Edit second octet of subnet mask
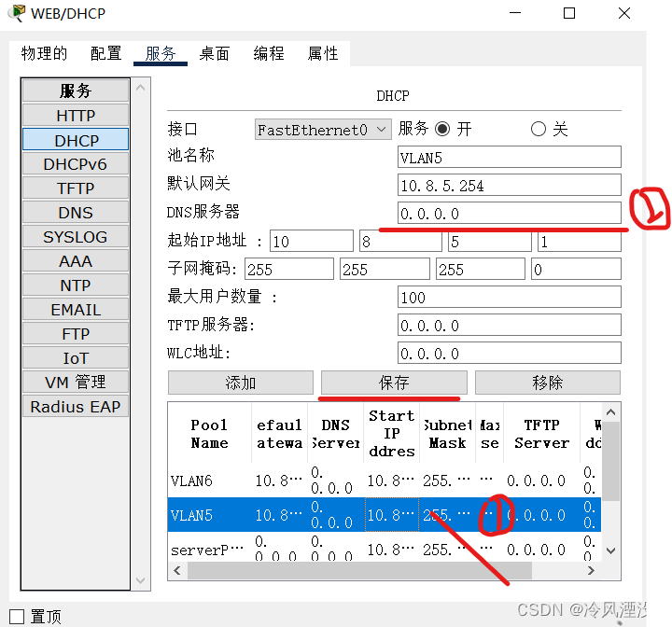The image size is (672, 627). [x=385, y=269]
